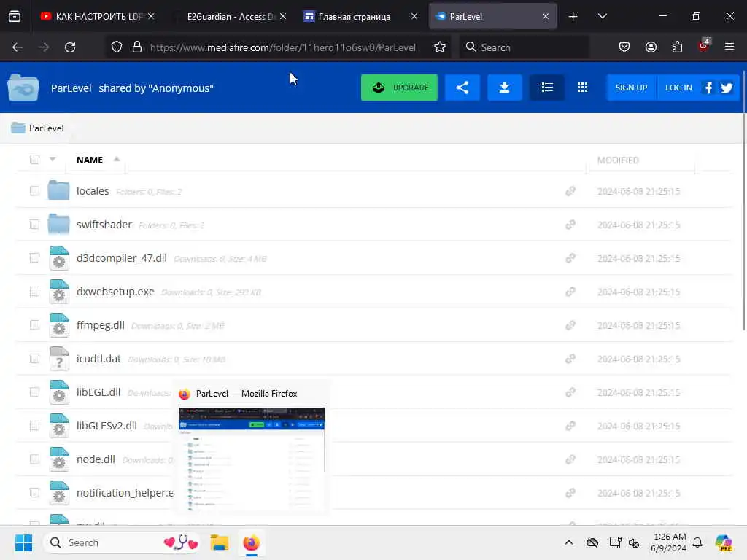Open the swiftshader folder link

104,225
